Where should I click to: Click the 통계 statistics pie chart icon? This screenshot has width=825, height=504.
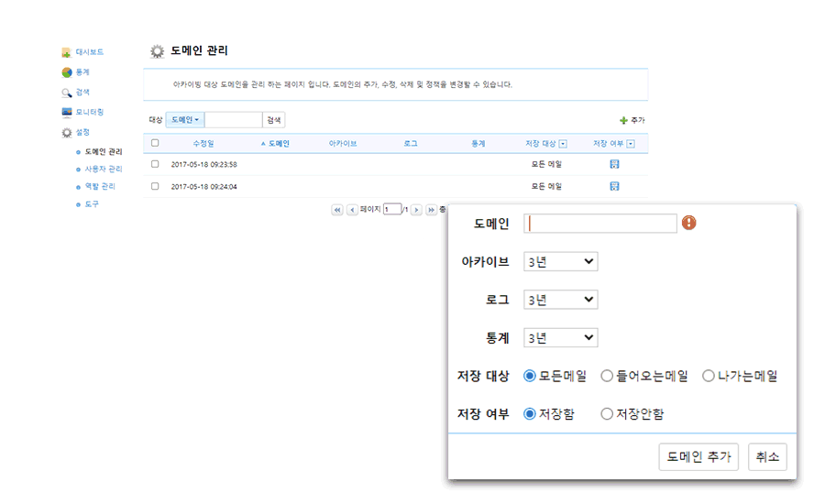click(x=66, y=72)
